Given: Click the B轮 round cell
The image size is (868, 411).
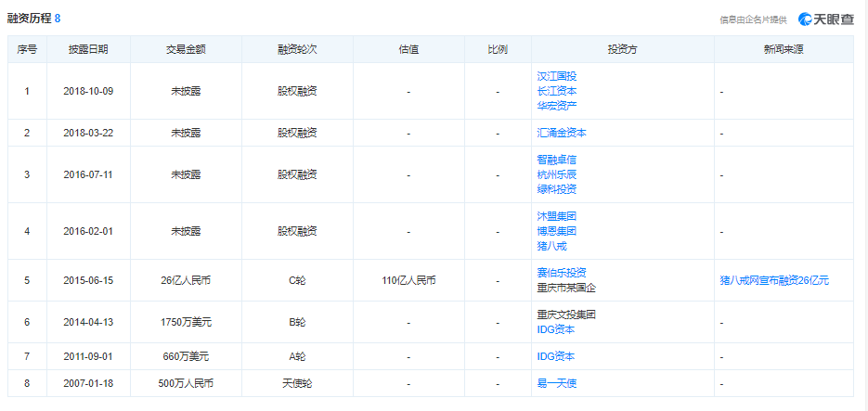Looking at the screenshot, I should pyautogui.click(x=297, y=322).
